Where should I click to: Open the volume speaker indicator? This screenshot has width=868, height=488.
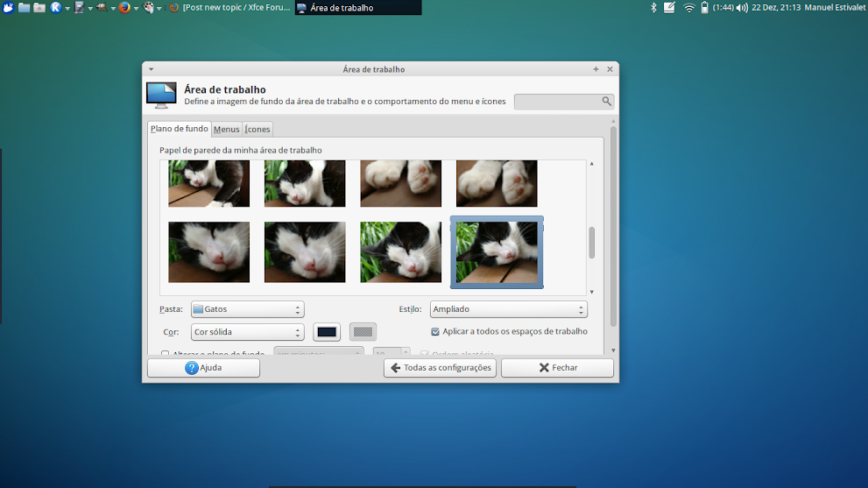click(742, 7)
